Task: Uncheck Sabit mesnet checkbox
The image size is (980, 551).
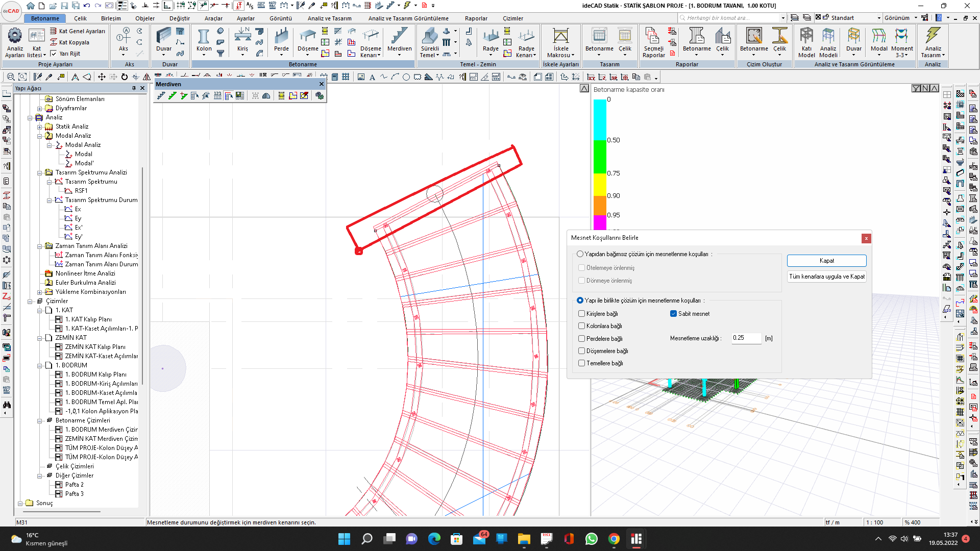Action: pos(673,314)
